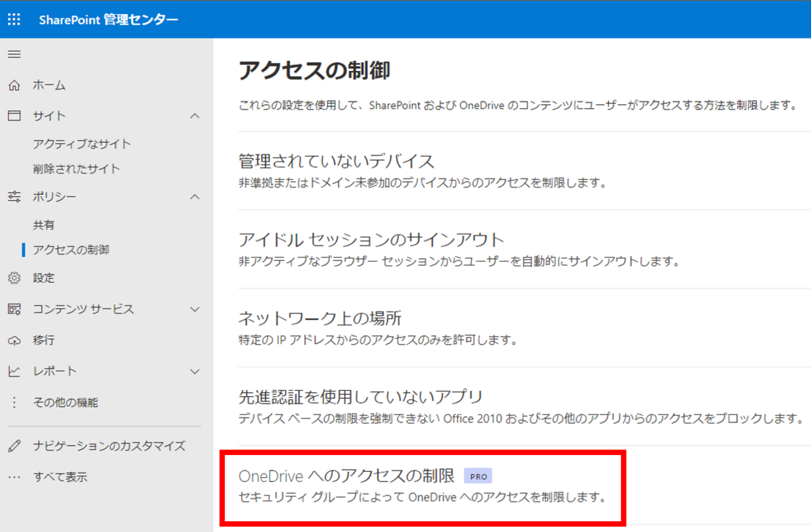Open 移行 in the sidebar

pyautogui.click(x=44, y=340)
